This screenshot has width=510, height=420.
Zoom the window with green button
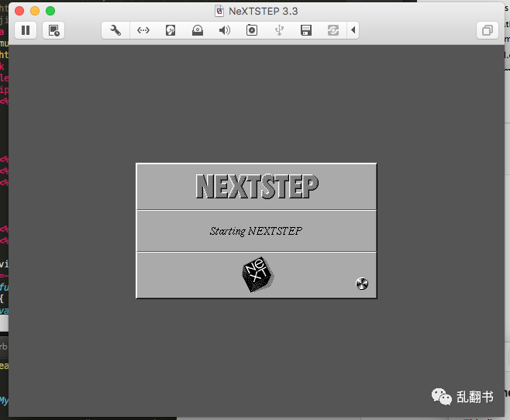(x=50, y=11)
